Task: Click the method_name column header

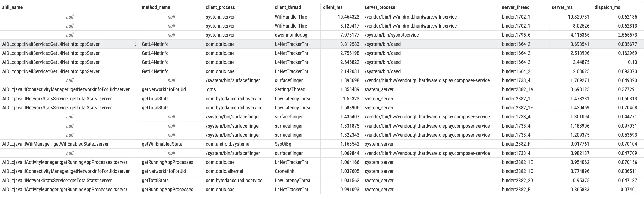Action: point(156,7)
